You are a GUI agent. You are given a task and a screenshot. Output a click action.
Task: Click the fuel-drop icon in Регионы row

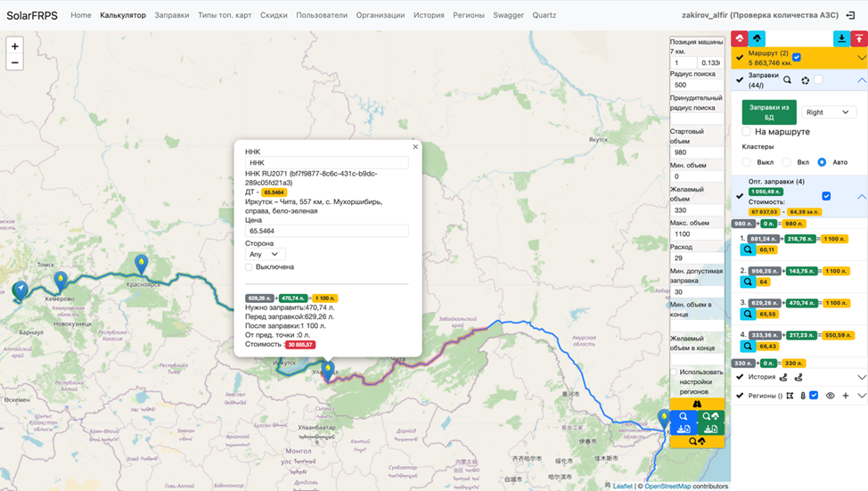[803, 396]
